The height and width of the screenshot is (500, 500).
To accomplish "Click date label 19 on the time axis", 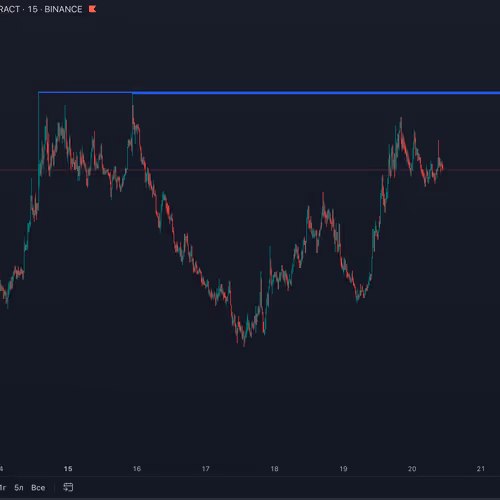I will pyautogui.click(x=343, y=469).
